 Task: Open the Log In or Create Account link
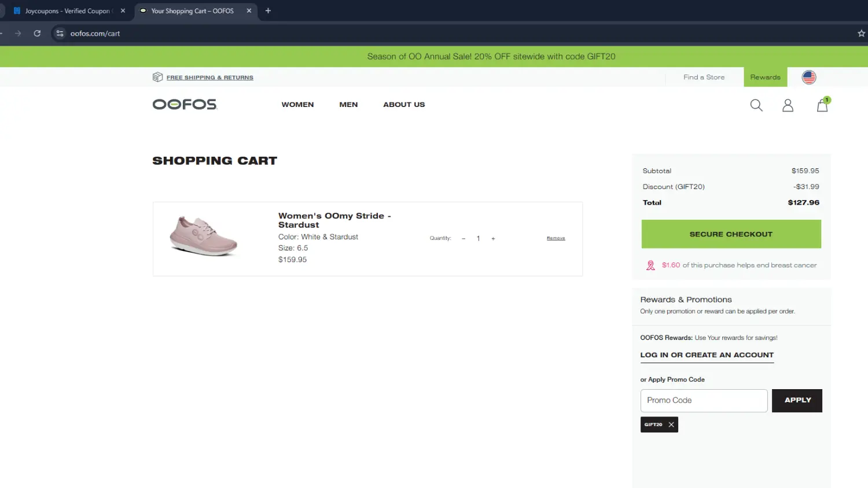tap(707, 355)
